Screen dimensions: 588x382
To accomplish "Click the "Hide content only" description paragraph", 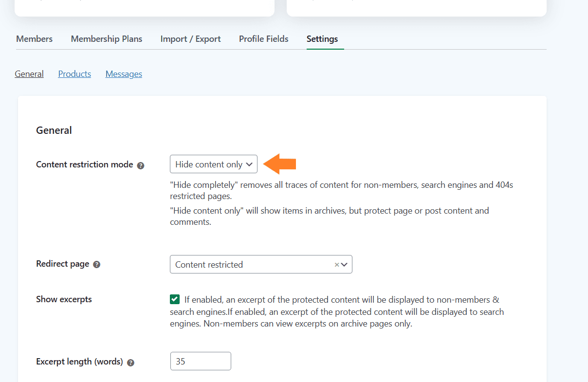I will coord(330,217).
